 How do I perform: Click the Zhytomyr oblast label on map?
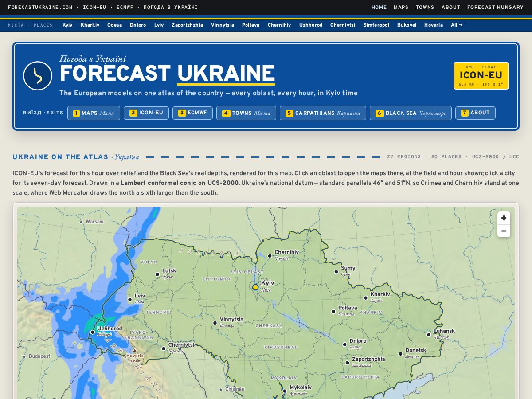click(x=216, y=279)
